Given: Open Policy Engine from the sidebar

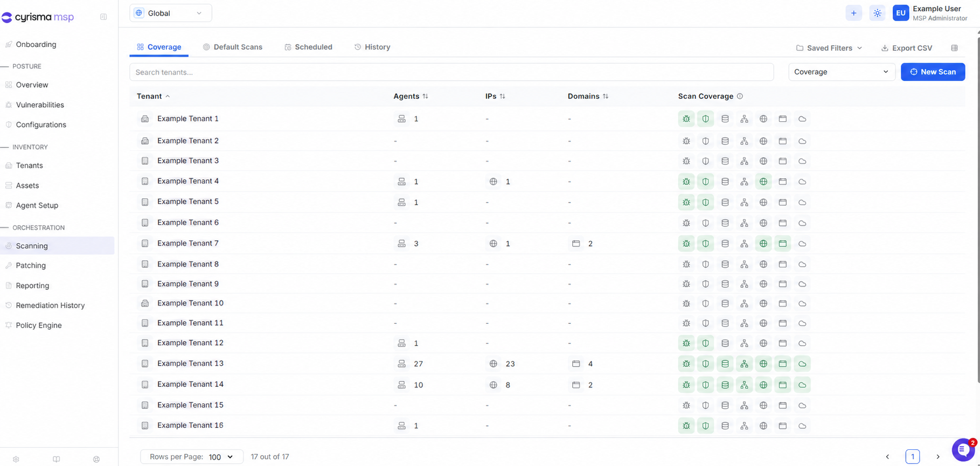Looking at the screenshot, I should point(39,325).
